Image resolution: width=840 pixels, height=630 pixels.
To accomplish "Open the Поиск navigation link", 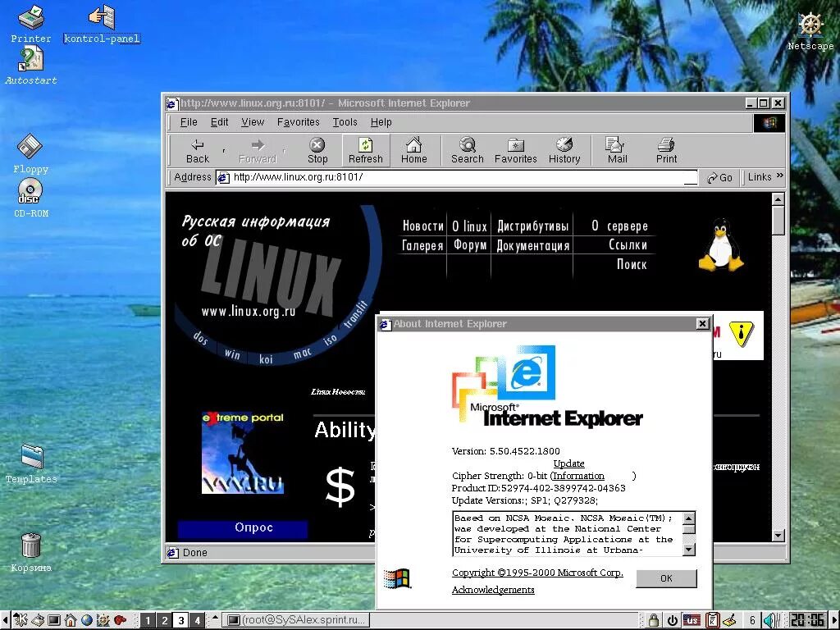I will pyautogui.click(x=632, y=264).
